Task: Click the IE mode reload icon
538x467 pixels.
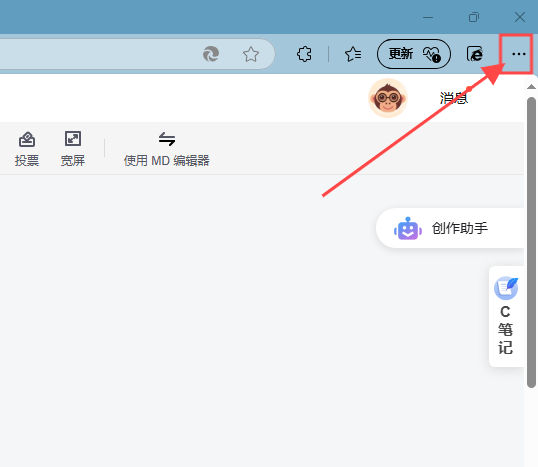Action: [475, 54]
